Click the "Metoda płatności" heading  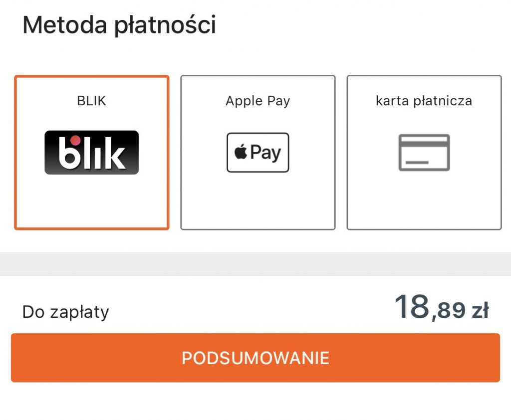tap(119, 25)
